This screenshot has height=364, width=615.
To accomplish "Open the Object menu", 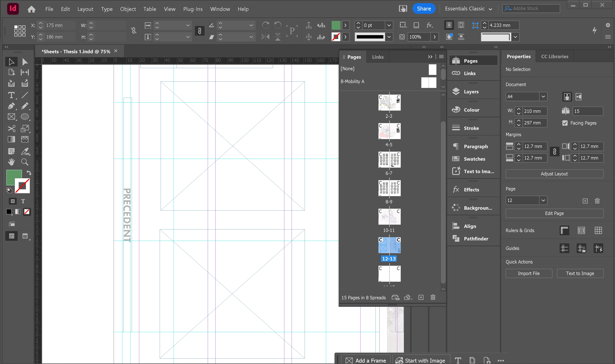I will 128,9.
